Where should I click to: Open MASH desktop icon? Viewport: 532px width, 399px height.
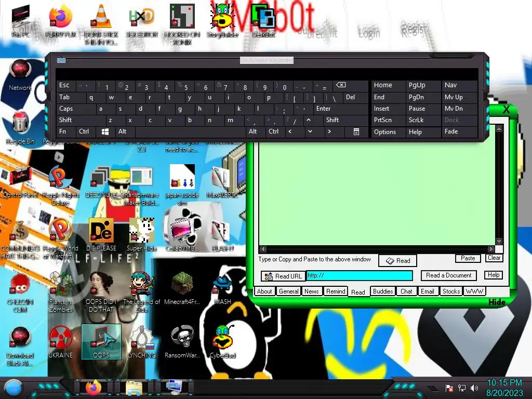pos(222,288)
